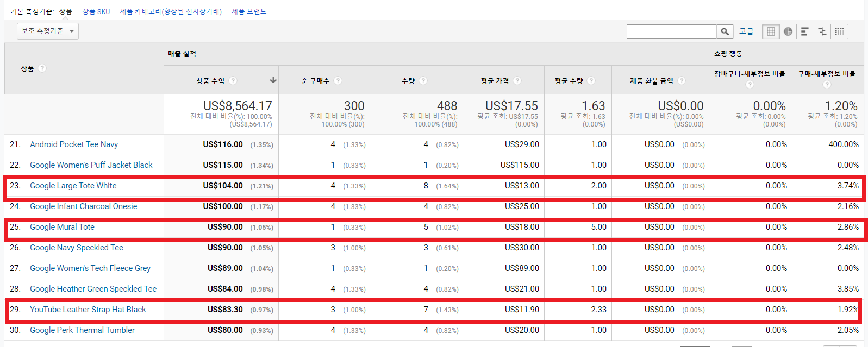Sort by the 제품 환불 금액 column header
Image resolution: width=868 pixels, height=347 pixels.
pos(652,81)
